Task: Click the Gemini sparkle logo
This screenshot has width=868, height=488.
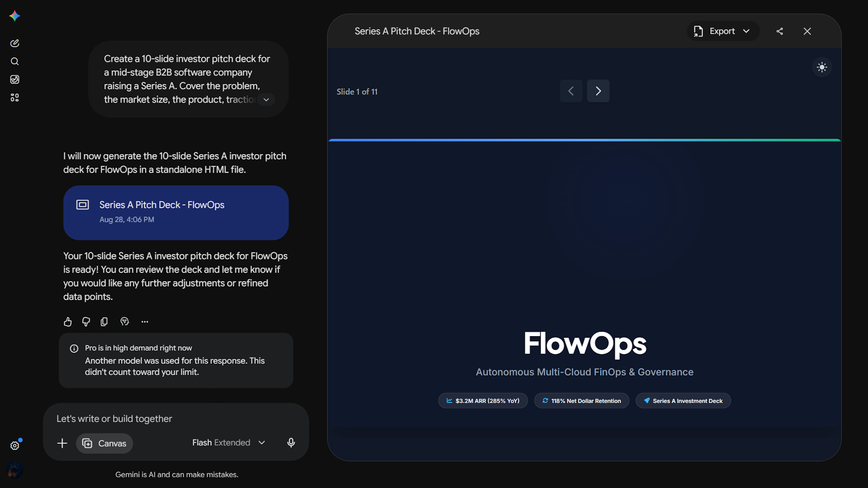Action: (x=14, y=16)
